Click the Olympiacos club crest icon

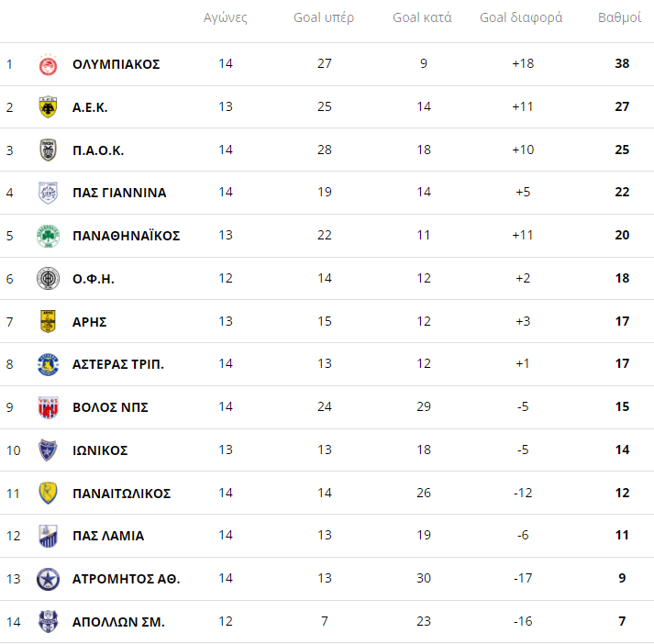(x=48, y=64)
